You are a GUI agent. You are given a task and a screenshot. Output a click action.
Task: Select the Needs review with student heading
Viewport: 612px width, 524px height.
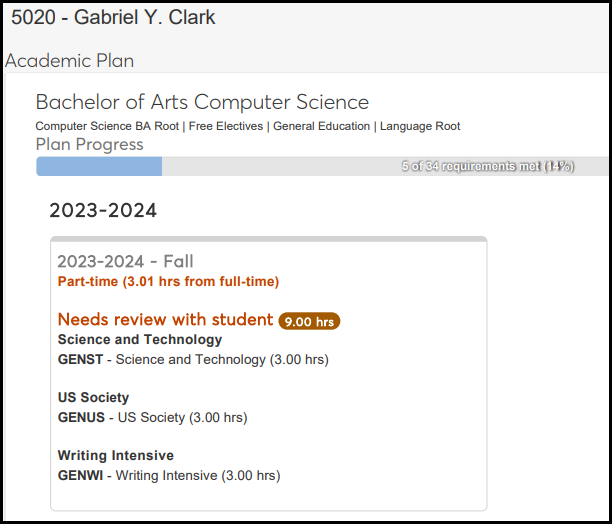point(165,320)
